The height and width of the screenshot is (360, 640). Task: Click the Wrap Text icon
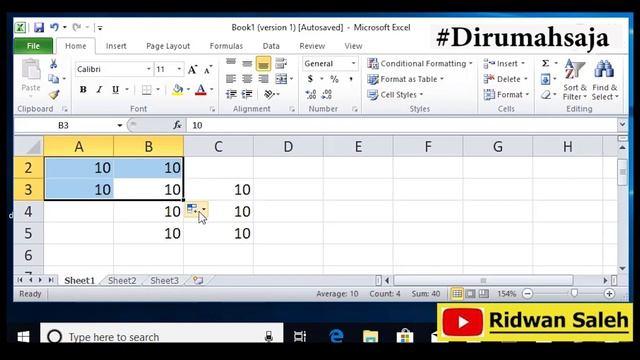coord(281,63)
